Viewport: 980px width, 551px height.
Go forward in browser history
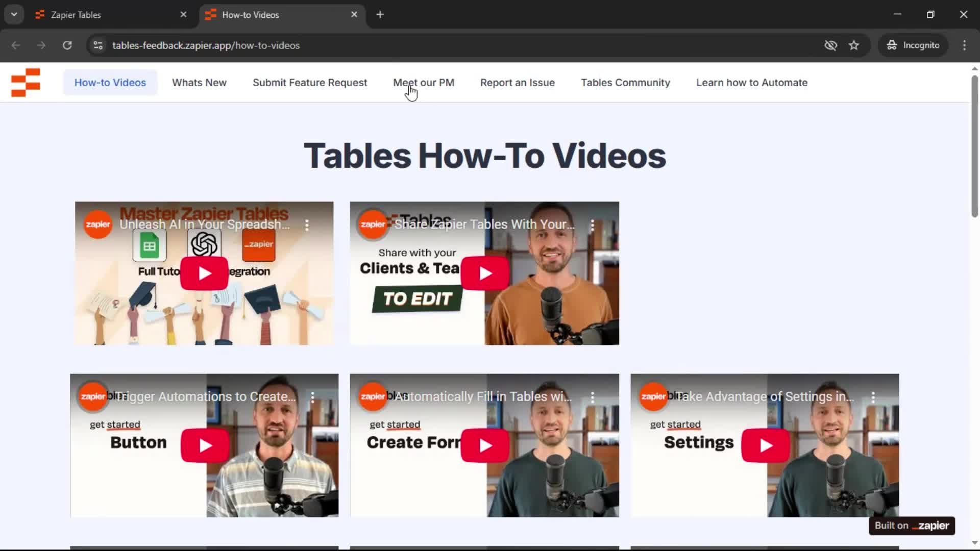click(x=41, y=45)
